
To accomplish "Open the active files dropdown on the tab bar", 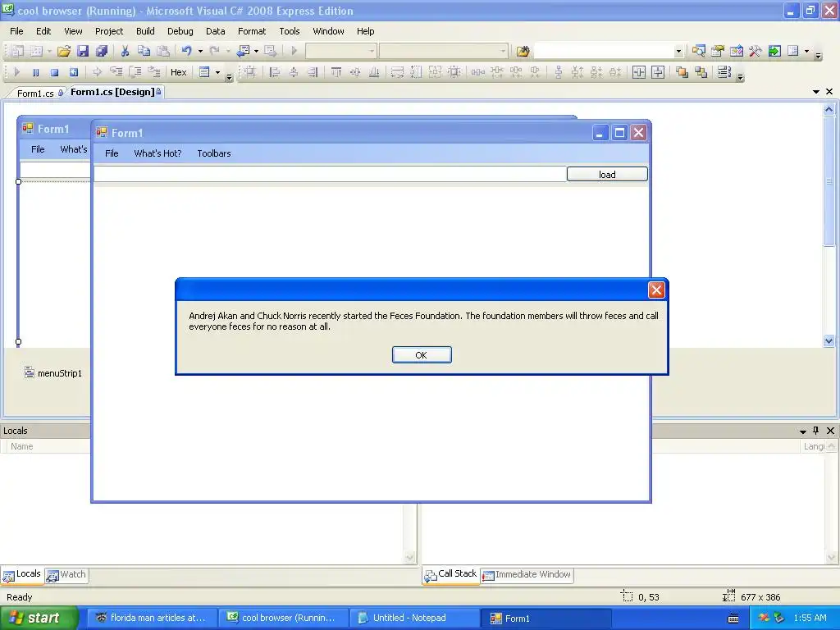I will (816, 92).
